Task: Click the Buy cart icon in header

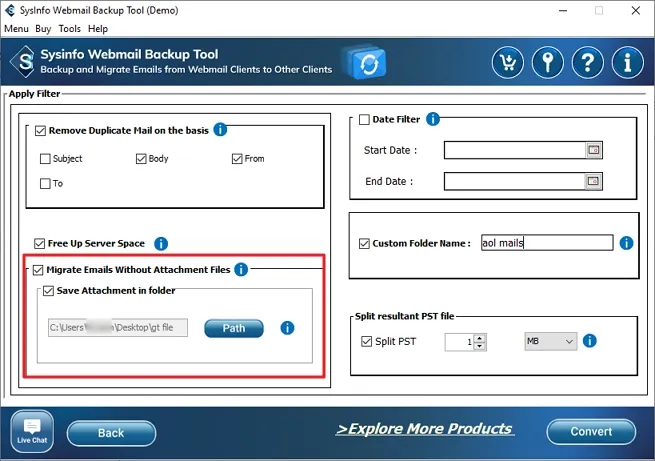Action: coord(508,63)
